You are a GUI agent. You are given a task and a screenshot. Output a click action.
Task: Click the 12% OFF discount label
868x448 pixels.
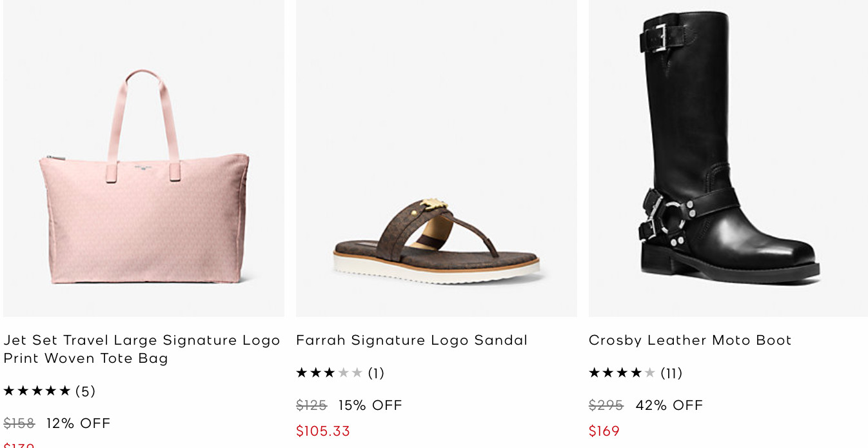pyautogui.click(x=79, y=423)
